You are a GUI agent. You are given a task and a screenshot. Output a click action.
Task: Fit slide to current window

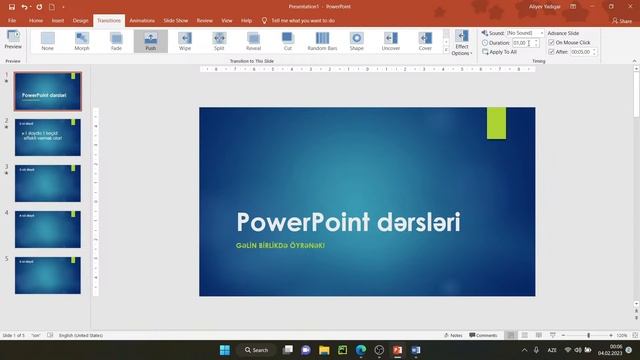pos(635,335)
